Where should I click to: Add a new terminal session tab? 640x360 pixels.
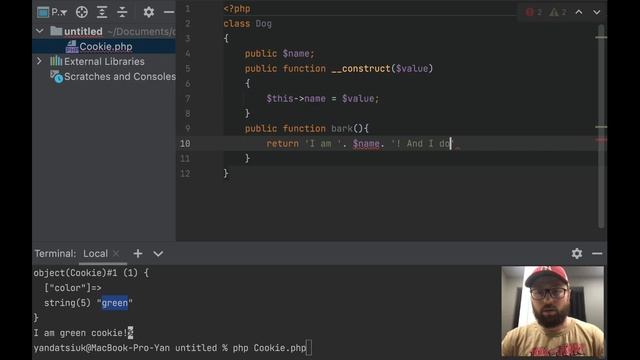coord(138,253)
